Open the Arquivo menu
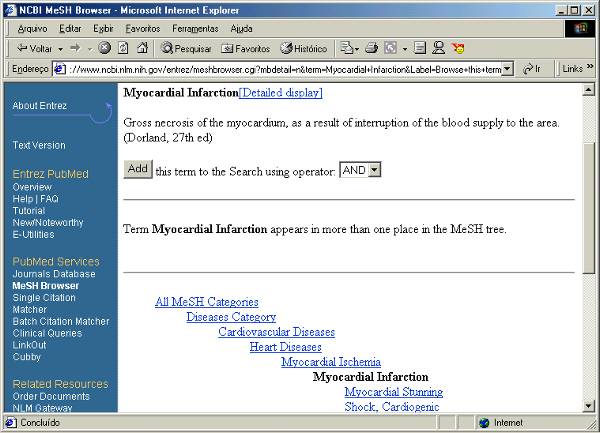 32,29
